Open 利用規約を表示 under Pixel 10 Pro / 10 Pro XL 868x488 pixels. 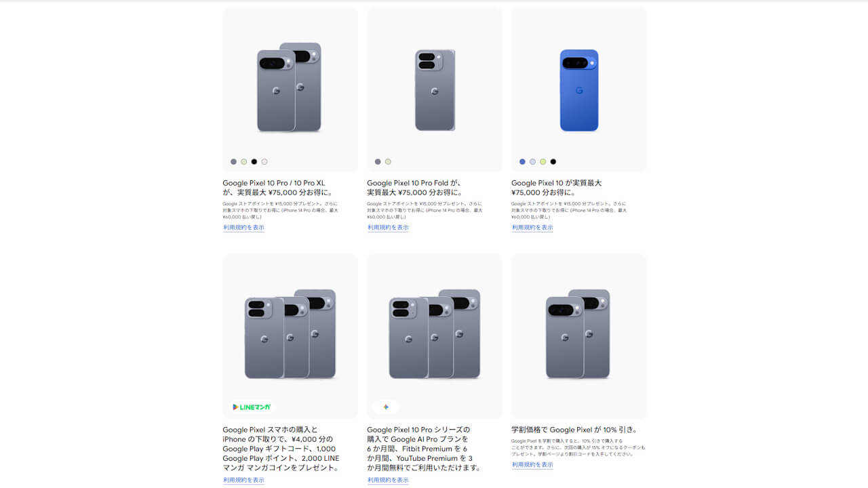tap(244, 228)
